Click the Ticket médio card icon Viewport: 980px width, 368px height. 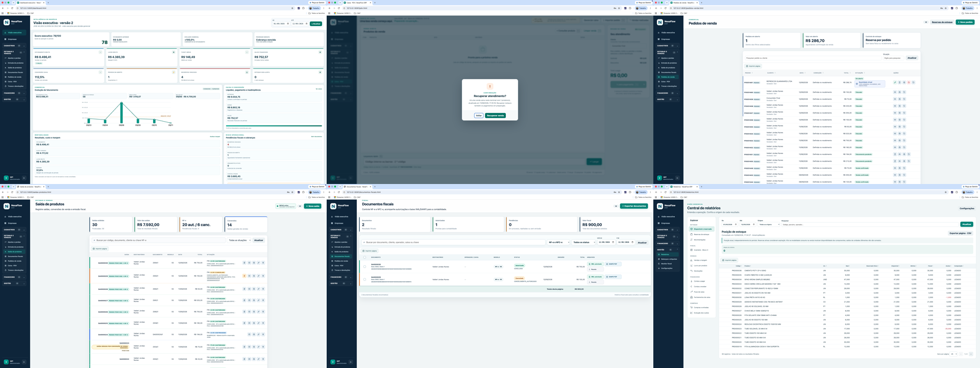click(247, 52)
